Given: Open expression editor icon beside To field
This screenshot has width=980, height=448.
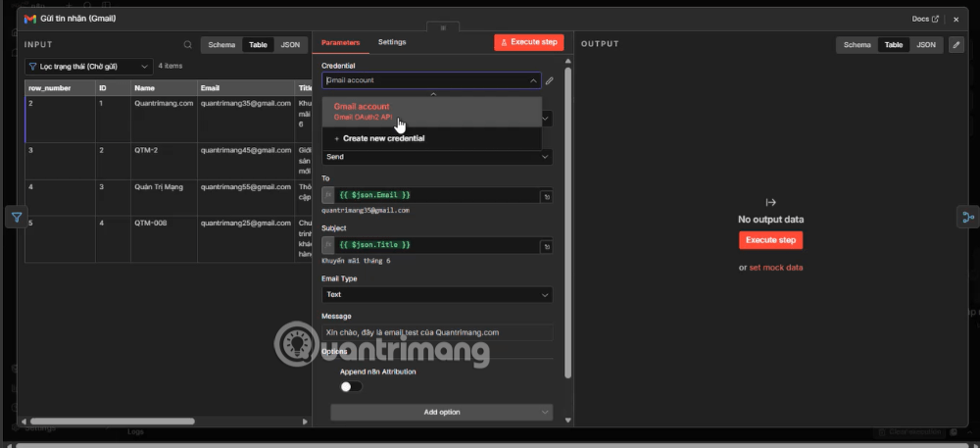Looking at the screenshot, I should click(x=547, y=196).
